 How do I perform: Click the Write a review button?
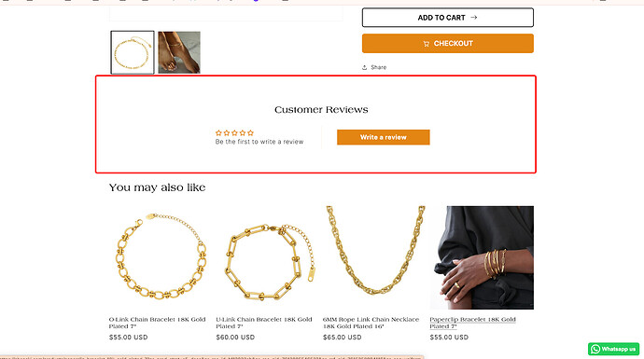click(384, 137)
